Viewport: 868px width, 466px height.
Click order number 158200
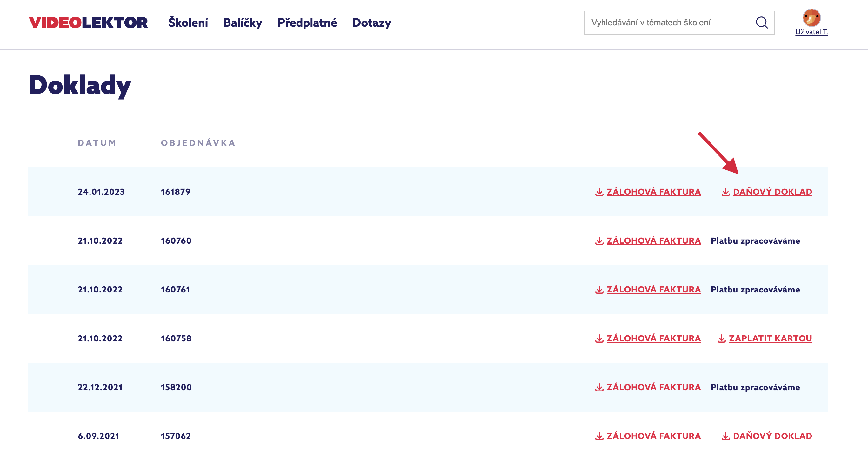[x=176, y=387]
